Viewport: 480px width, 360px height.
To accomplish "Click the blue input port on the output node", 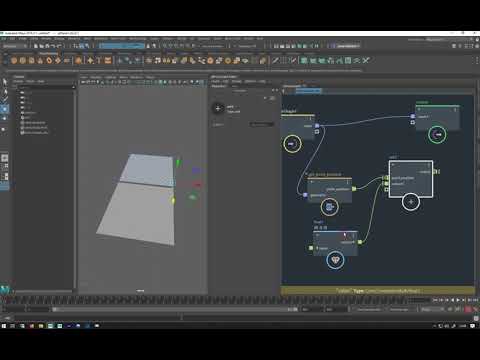I will (413, 116).
